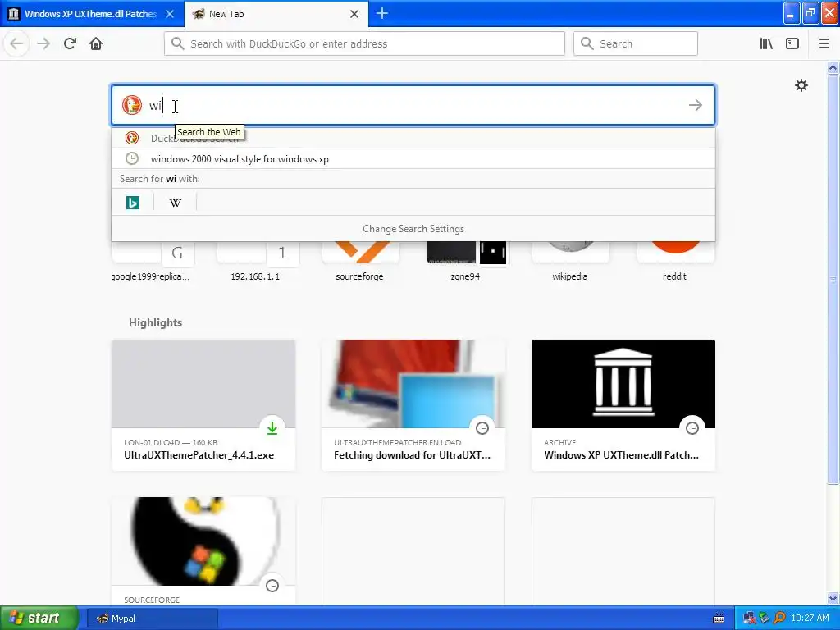Open Windows XP UXTheme.dll Patch highlight
The image size is (840, 630).
(623, 405)
